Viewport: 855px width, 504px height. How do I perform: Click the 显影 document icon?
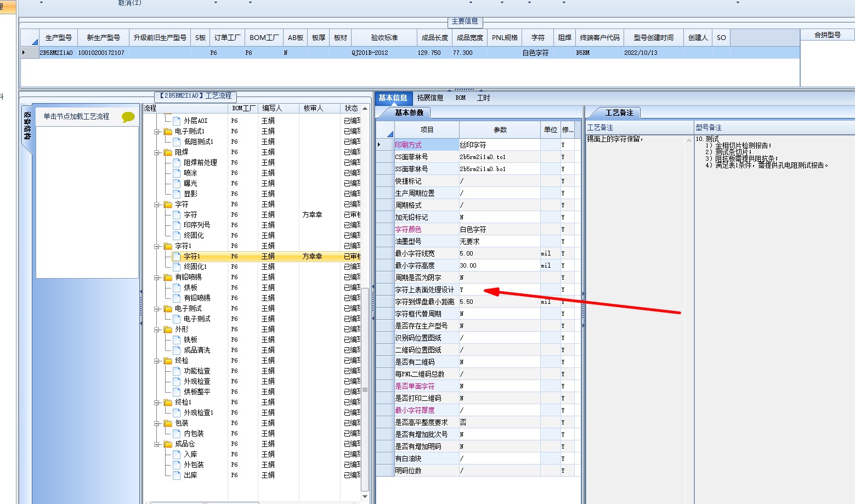[177, 194]
